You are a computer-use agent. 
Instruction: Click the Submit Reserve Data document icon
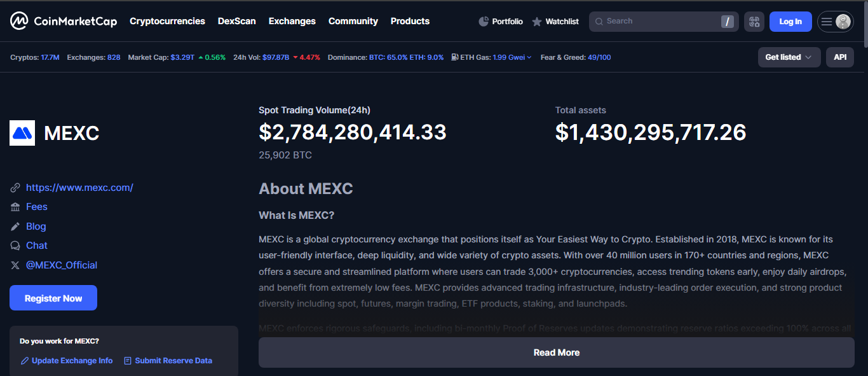128,361
